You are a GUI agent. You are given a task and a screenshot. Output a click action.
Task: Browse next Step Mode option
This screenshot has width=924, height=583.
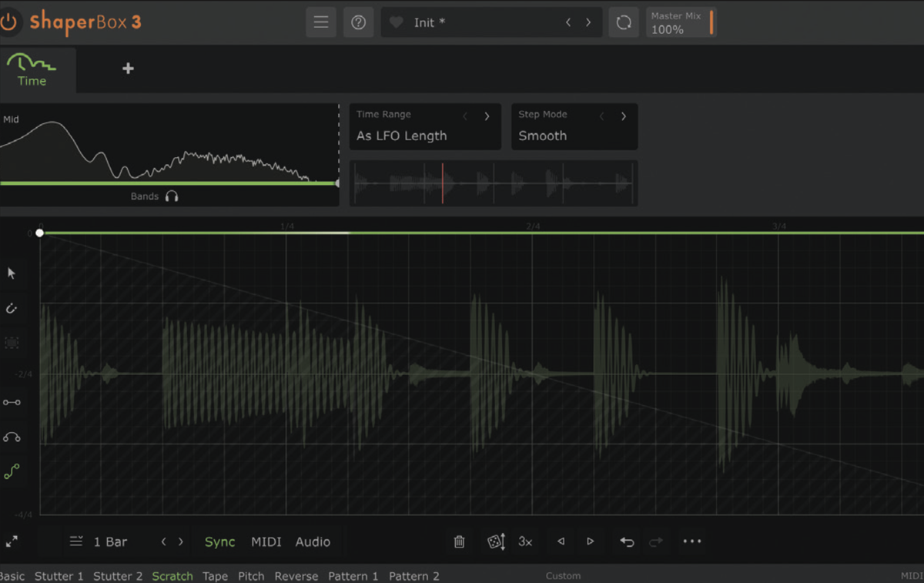624,116
